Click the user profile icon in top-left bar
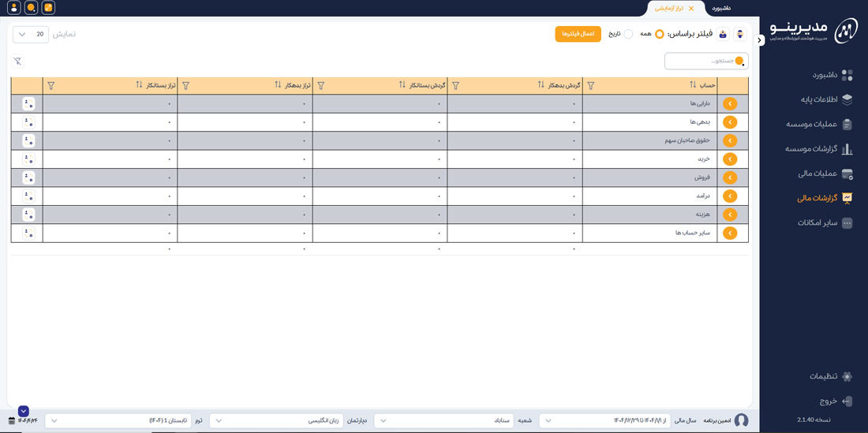 coord(13,8)
